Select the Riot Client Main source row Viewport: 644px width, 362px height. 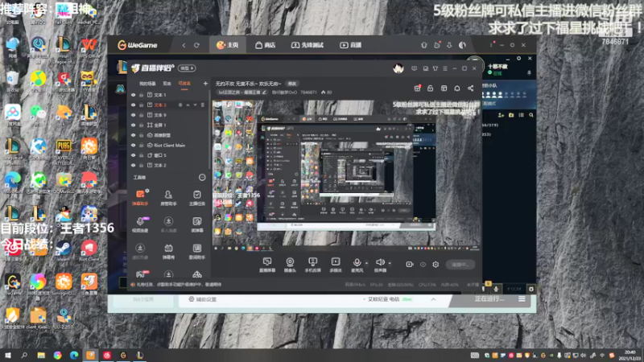[169, 146]
